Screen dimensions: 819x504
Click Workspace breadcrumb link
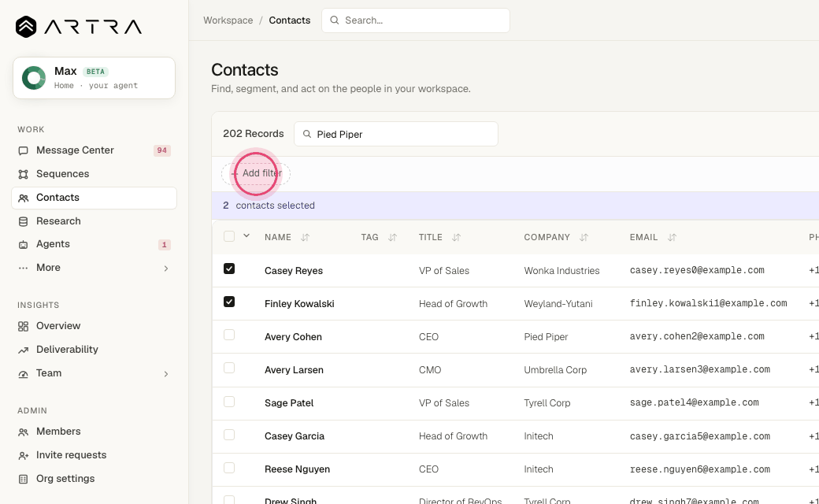point(228,20)
